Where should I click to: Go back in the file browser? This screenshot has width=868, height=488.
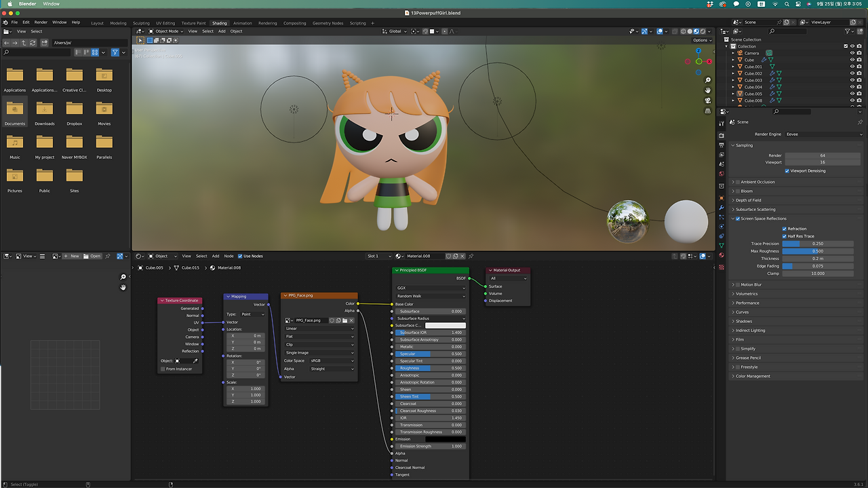point(7,42)
